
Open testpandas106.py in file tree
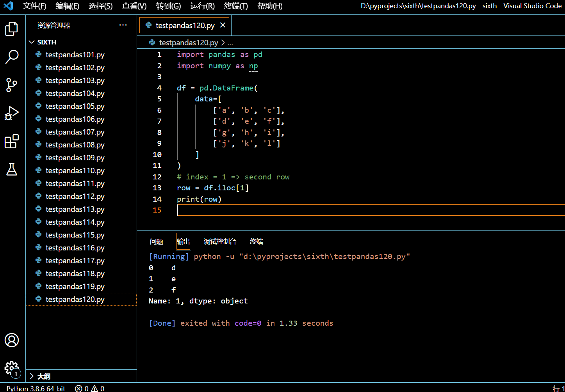(81, 119)
